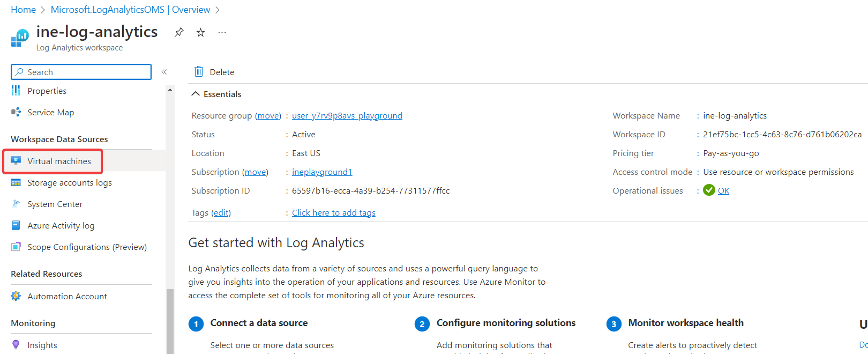The image size is (868, 354).
Task: Click the ineplayground1 subscription link
Action: pyautogui.click(x=321, y=172)
